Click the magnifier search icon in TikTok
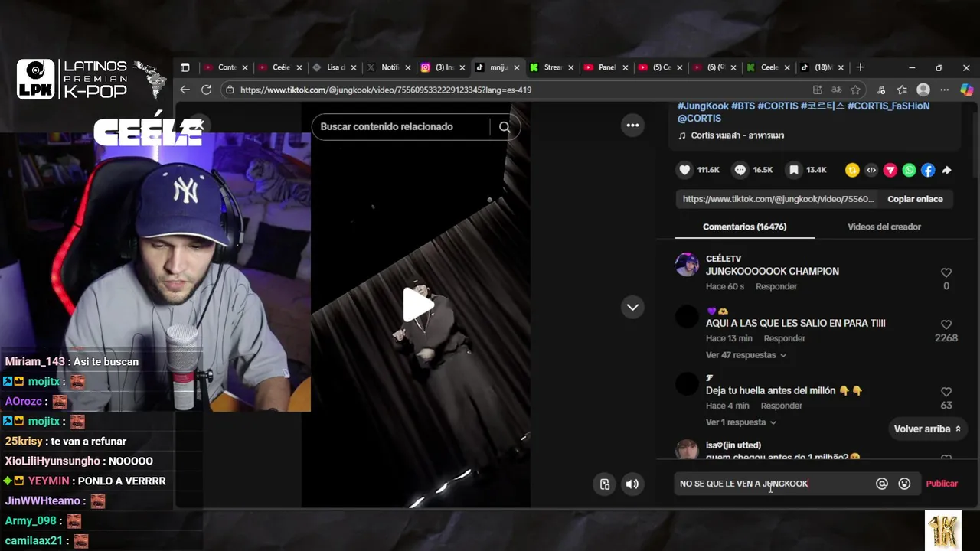Image resolution: width=980 pixels, height=551 pixels. click(505, 127)
